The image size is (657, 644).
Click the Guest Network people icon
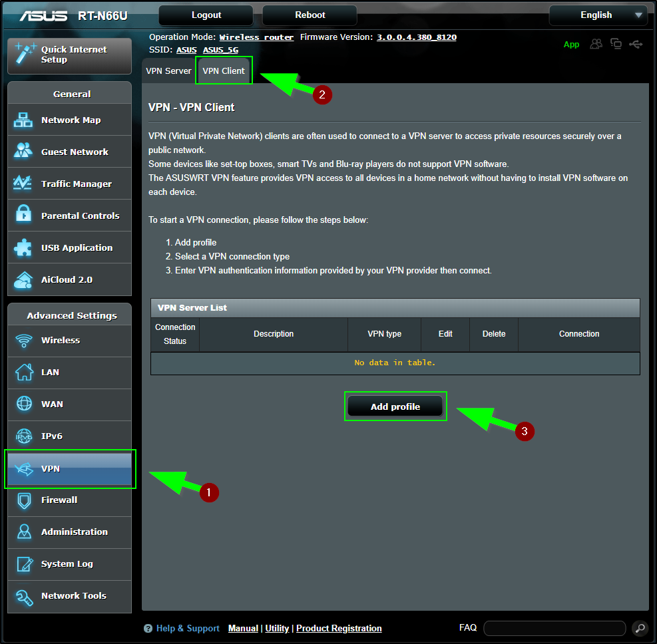23,151
